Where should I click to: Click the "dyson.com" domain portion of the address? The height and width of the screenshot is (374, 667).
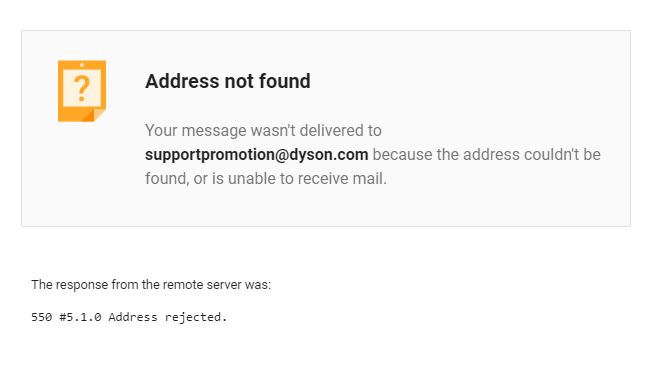329,154
